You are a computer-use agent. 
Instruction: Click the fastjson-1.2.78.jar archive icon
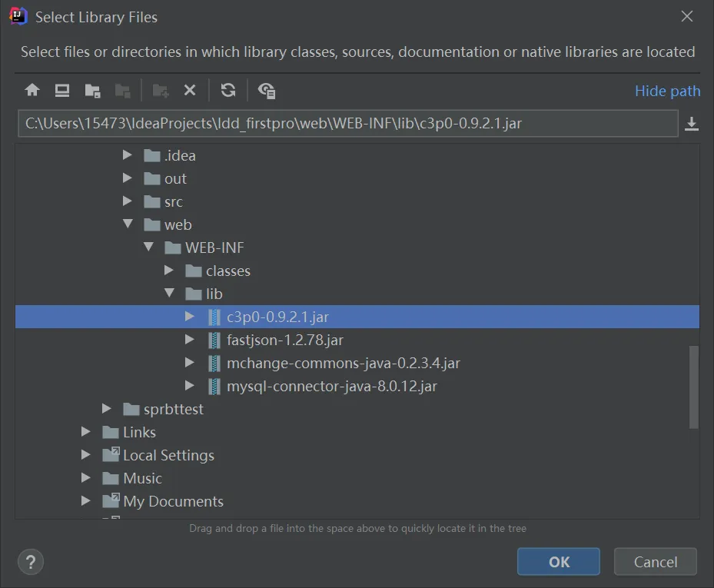(214, 341)
